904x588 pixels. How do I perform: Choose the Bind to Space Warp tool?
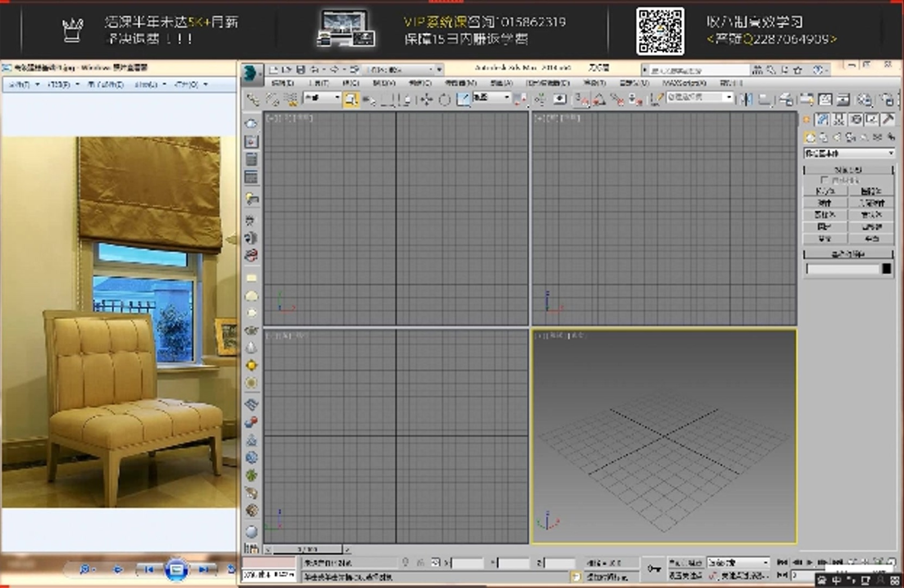point(291,99)
